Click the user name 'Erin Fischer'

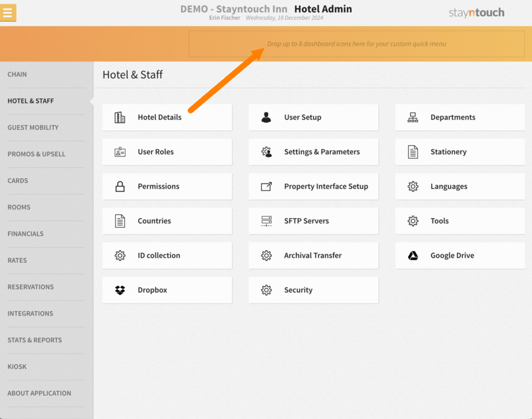pyautogui.click(x=224, y=18)
